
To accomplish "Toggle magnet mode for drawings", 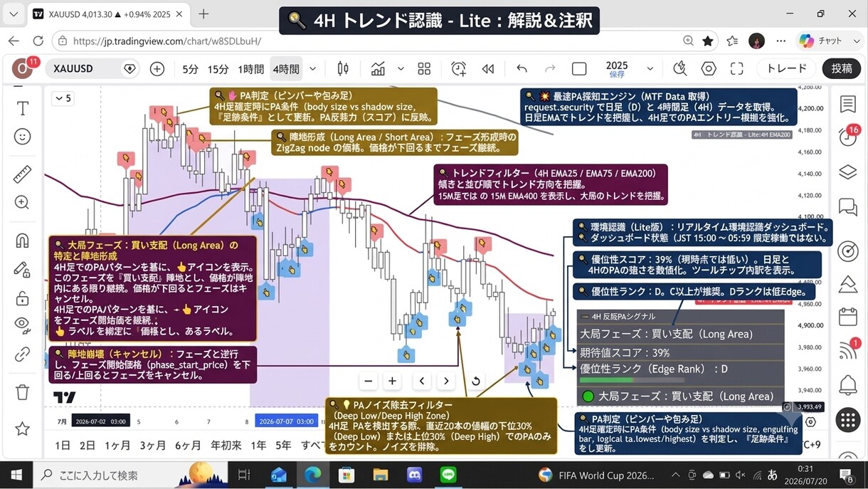I will point(23,240).
